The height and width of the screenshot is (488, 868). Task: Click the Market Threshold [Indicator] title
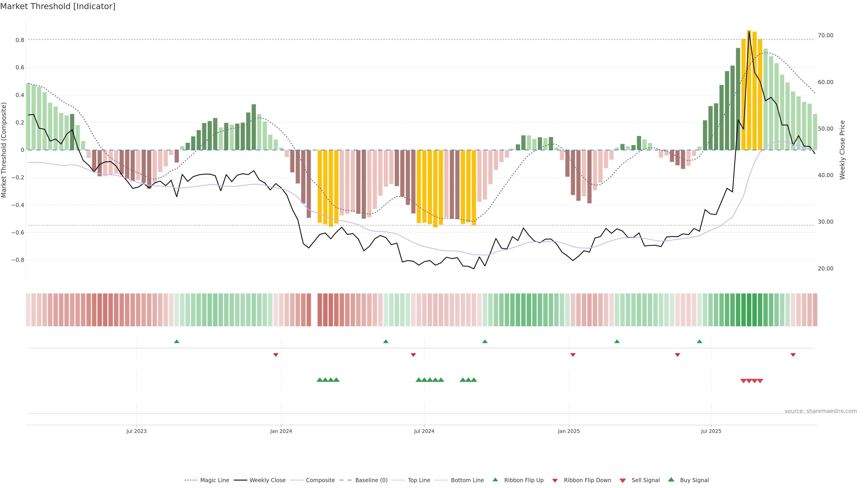click(x=58, y=6)
